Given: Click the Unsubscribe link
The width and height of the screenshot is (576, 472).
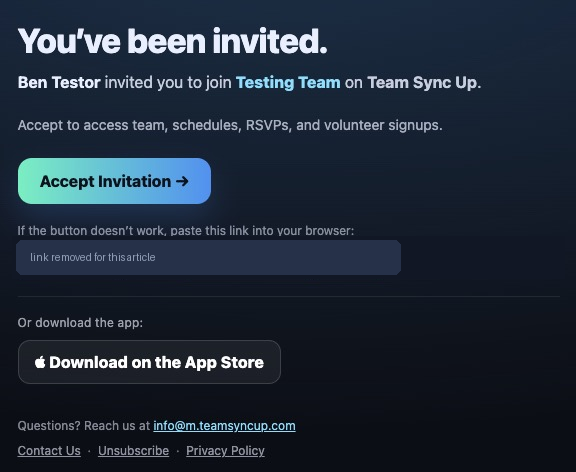Looking at the screenshot, I should click(133, 451).
